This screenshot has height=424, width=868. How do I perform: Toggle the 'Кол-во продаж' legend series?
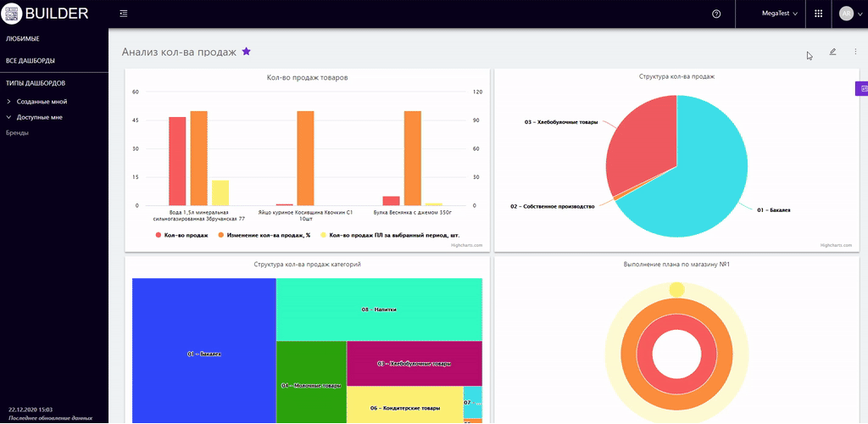pyautogui.click(x=181, y=234)
